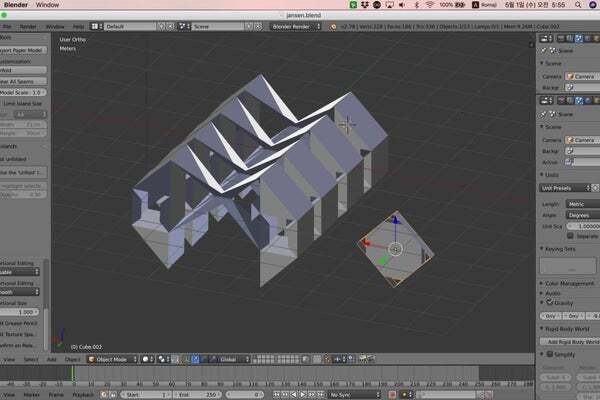Open the Blender Render engine dropdown

[x=296, y=26]
